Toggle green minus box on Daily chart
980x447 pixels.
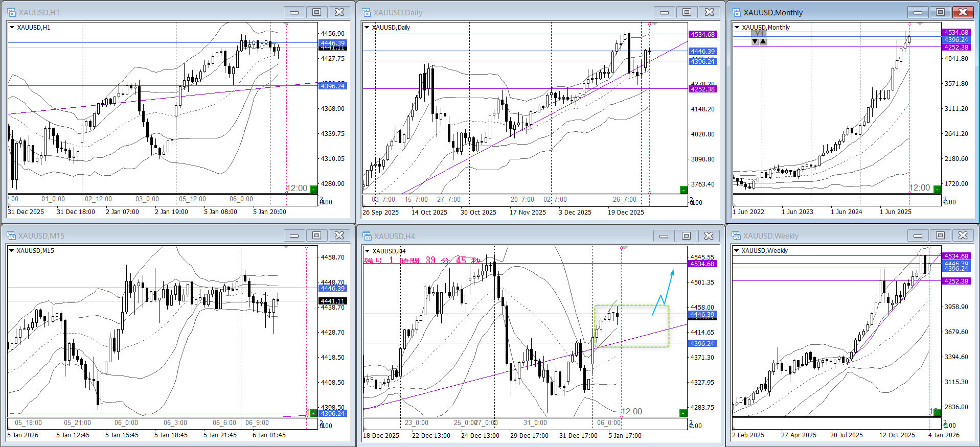click(x=683, y=190)
